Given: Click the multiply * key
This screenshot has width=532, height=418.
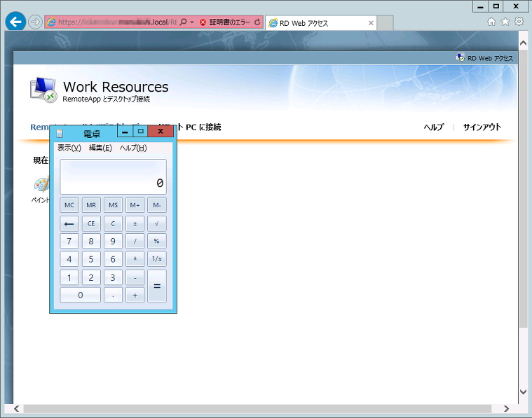Looking at the screenshot, I should (x=135, y=259).
